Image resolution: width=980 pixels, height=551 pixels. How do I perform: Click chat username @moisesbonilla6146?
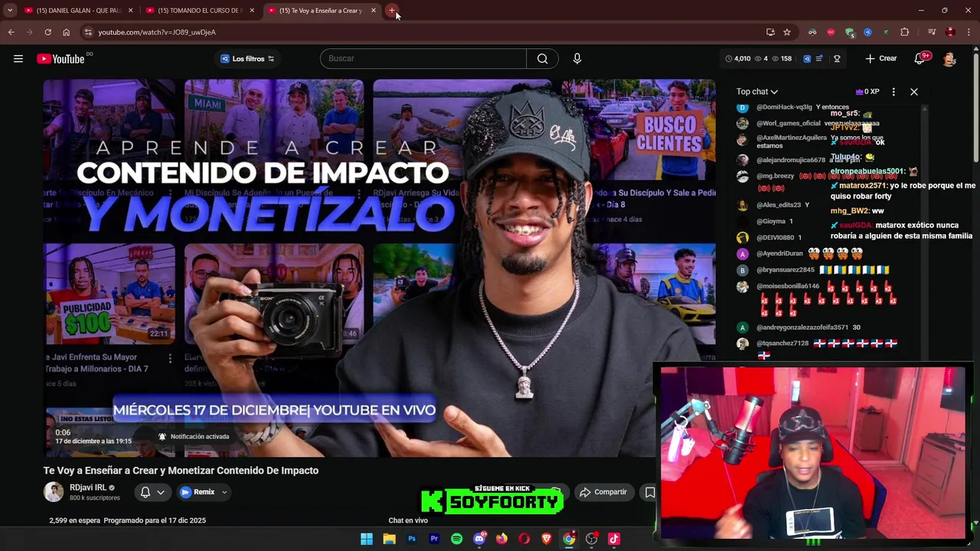point(788,286)
